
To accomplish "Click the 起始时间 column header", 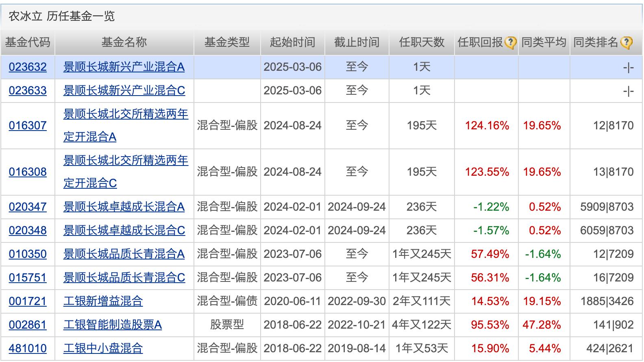I will tap(292, 42).
